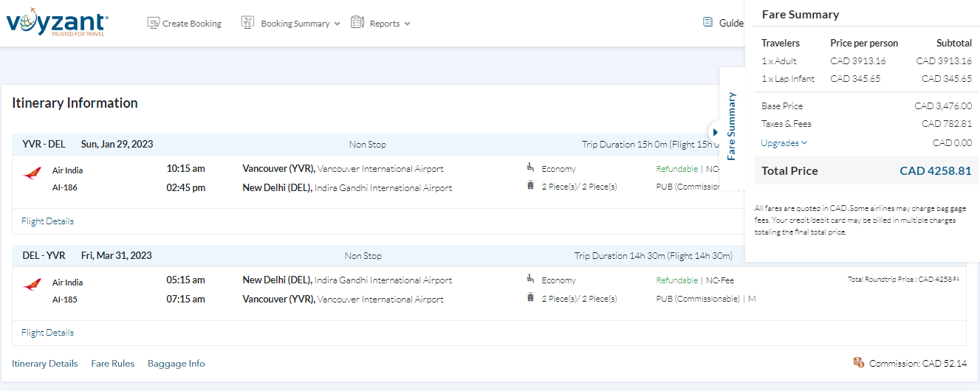Open Flight Details for YVR-DEL flight
This screenshot has height=391, width=980.
(x=47, y=221)
